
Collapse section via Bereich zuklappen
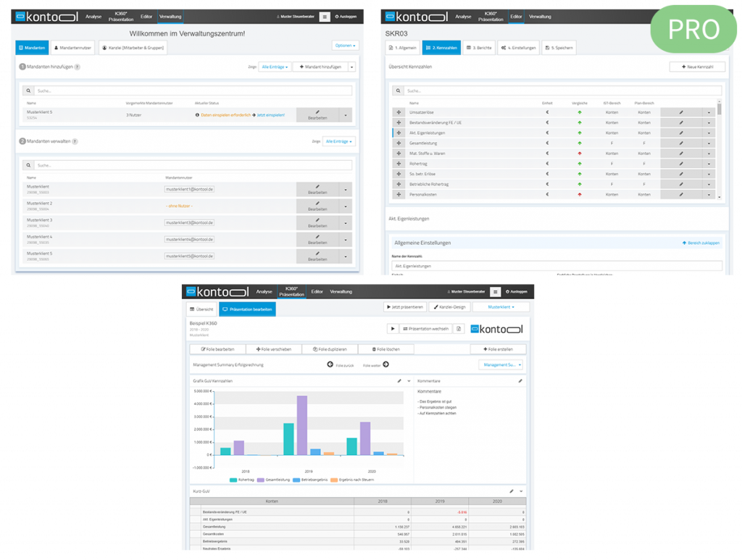701,243
